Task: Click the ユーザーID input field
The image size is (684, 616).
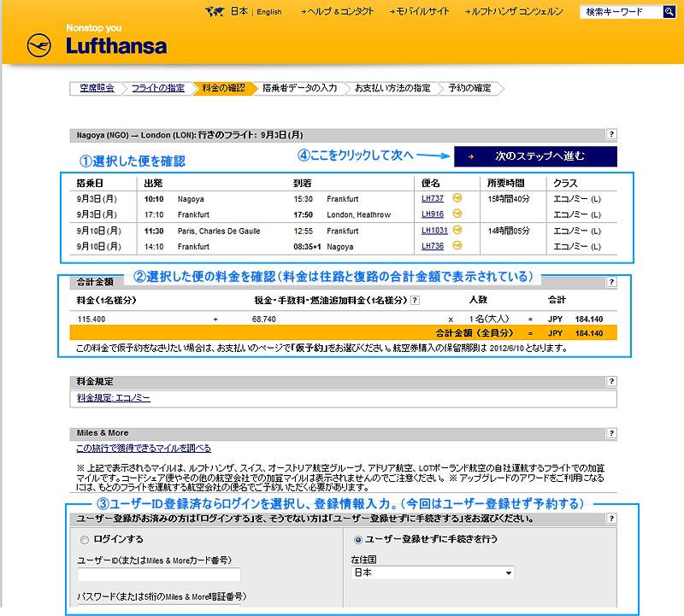Action: click(x=159, y=575)
